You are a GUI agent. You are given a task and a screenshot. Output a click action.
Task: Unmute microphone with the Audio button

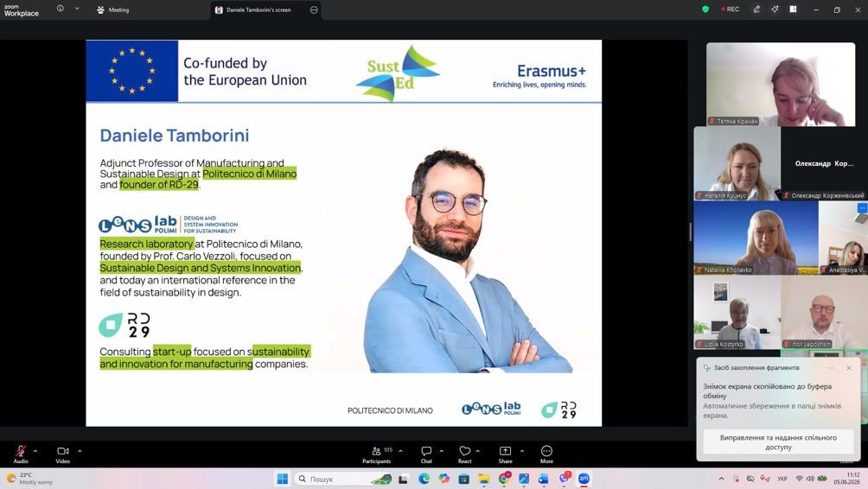21,454
